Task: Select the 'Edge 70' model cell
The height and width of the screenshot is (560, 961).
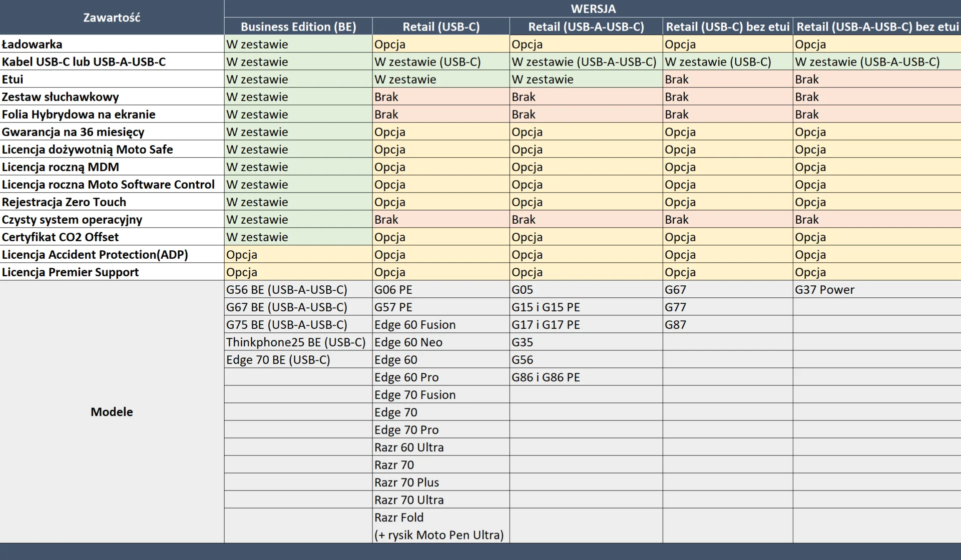Action: 441,412
